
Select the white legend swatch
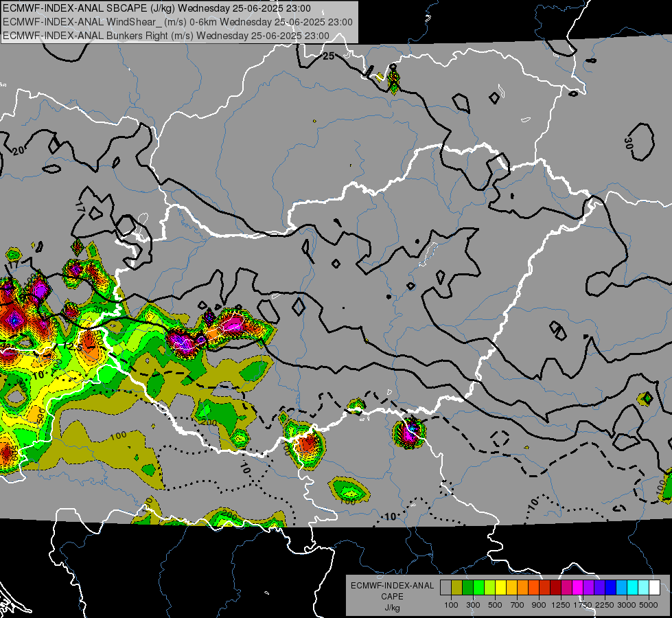pyautogui.click(x=654, y=587)
